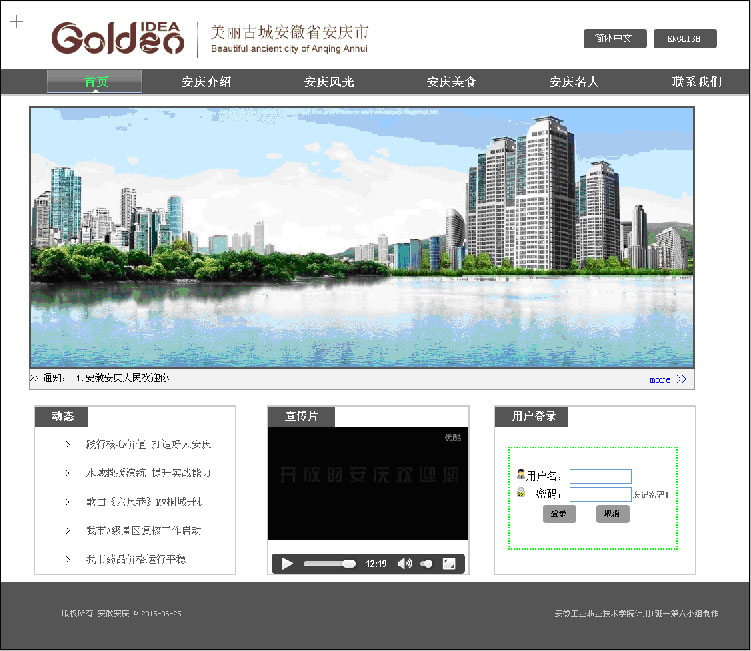The image size is (751, 651).
Task: Open the 安庆介绍 navigation tab
Action: pyautogui.click(x=206, y=82)
